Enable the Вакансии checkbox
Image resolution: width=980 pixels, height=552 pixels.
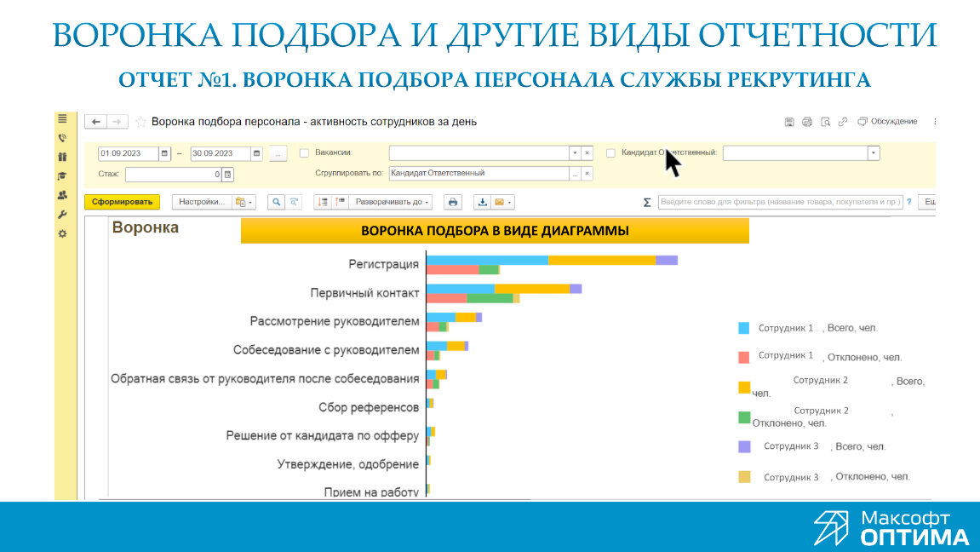click(304, 152)
